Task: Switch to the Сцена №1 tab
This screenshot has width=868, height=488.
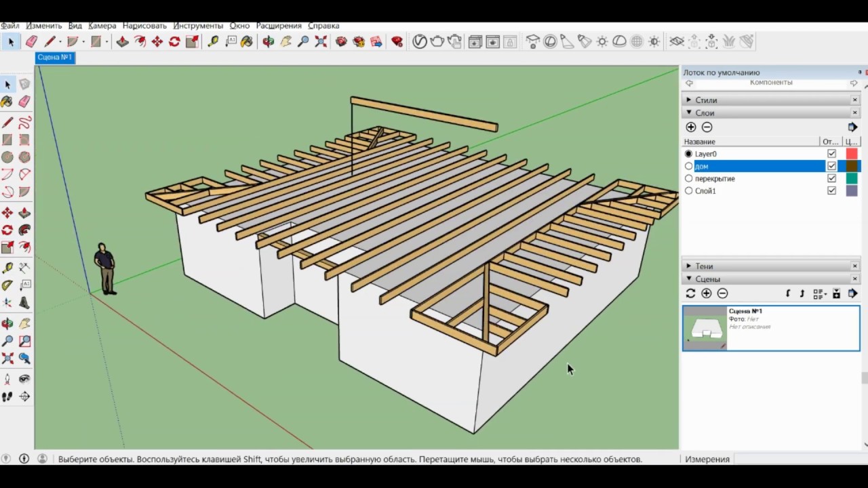Action: (x=54, y=58)
